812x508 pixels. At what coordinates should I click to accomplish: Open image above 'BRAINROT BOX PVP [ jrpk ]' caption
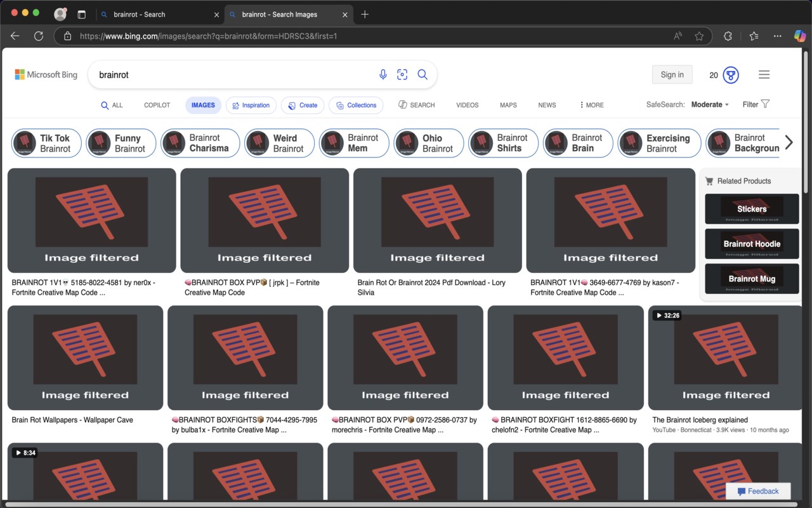(265, 220)
